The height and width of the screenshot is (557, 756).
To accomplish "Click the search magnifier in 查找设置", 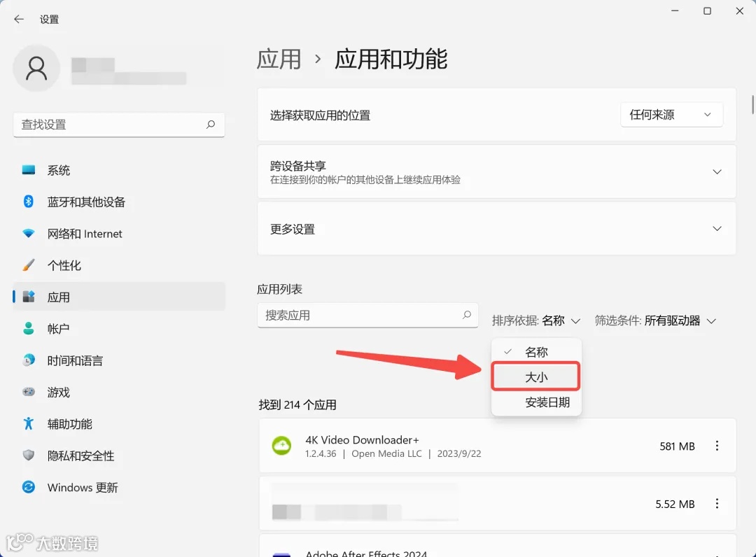I will coord(211,125).
